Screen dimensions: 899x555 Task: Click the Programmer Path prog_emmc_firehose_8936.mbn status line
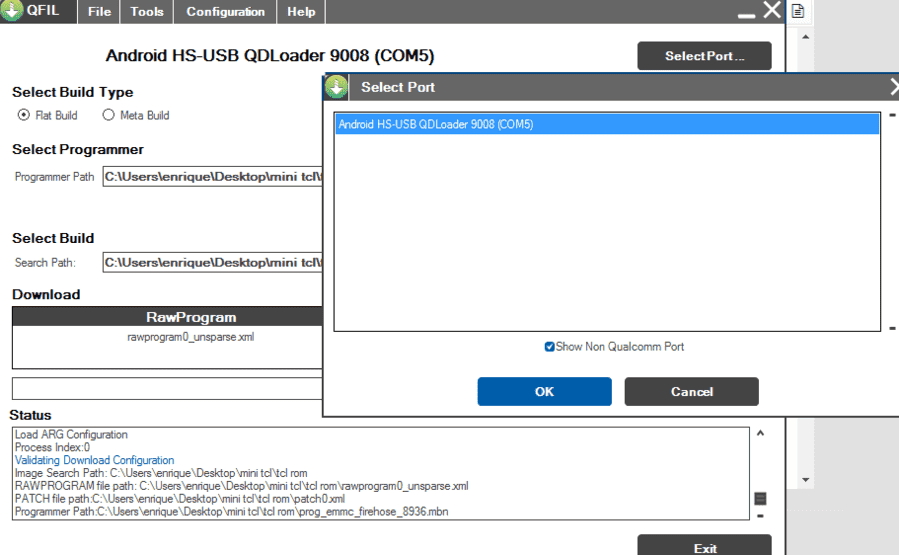(x=232, y=511)
